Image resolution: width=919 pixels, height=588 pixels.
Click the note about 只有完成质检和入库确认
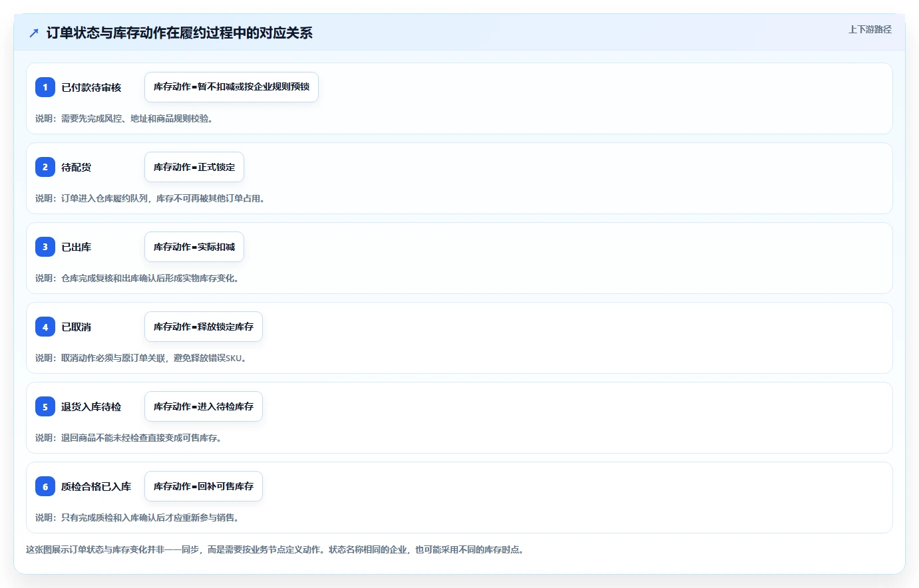tap(137, 517)
